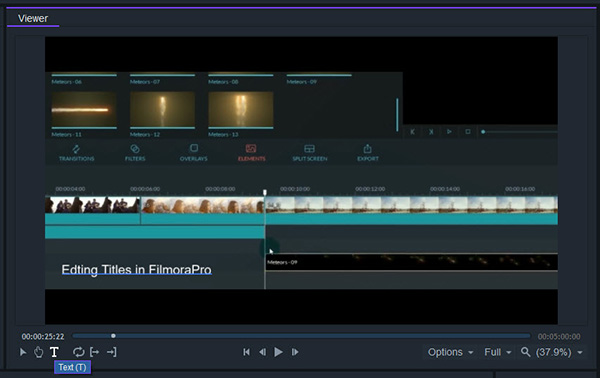Click preview stop icon in embedded player
This screenshot has width=600, height=378.
468,132
